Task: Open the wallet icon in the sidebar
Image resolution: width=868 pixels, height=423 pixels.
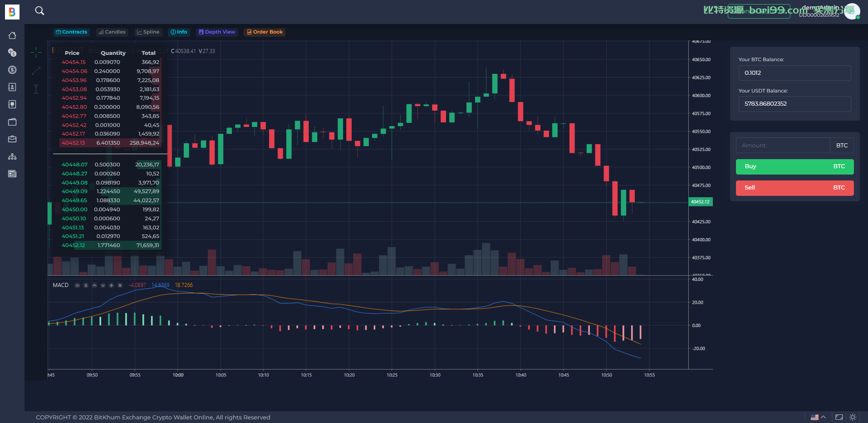Action: pyautogui.click(x=12, y=122)
